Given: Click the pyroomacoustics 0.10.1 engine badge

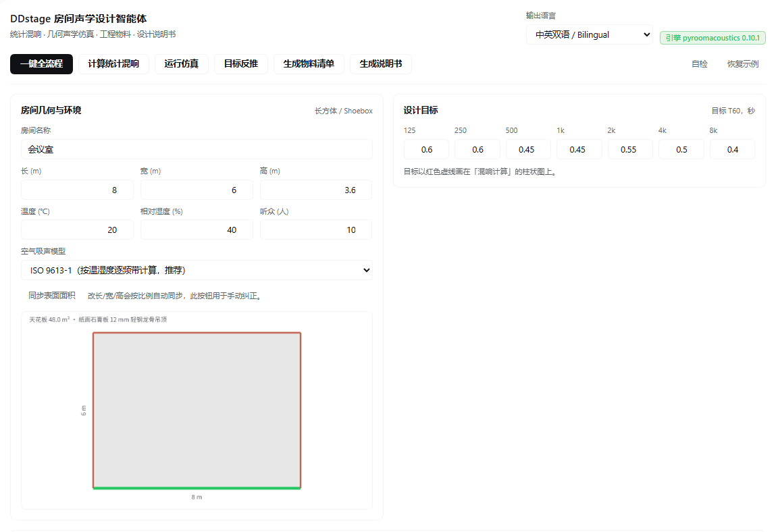Looking at the screenshot, I should point(712,38).
